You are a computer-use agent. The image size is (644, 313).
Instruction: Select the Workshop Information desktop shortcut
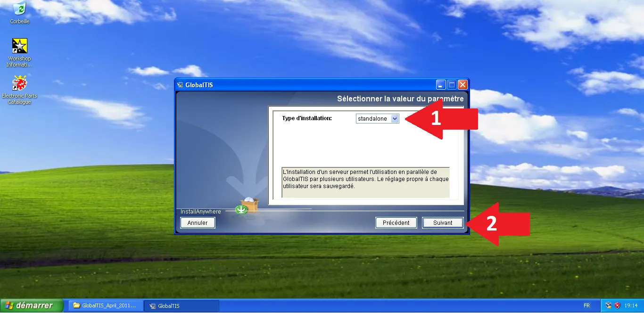(x=19, y=46)
